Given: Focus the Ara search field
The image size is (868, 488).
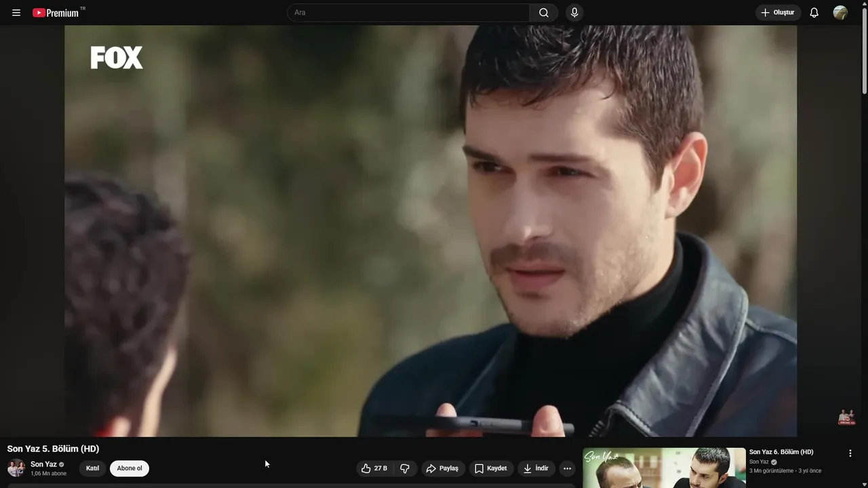Looking at the screenshot, I should click(x=408, y=13).
